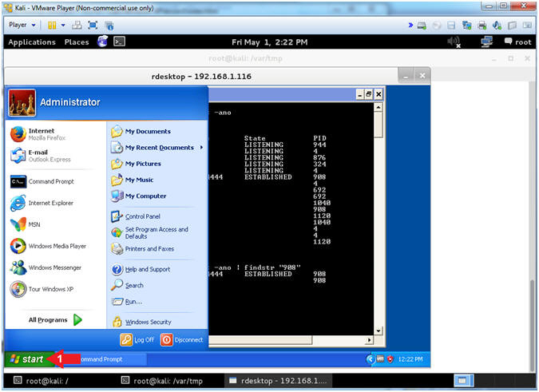The width and height of the screenshot is (539, 392).
Task: Open Set Program Access and Defaults
Action: click(x=149, y=232)
